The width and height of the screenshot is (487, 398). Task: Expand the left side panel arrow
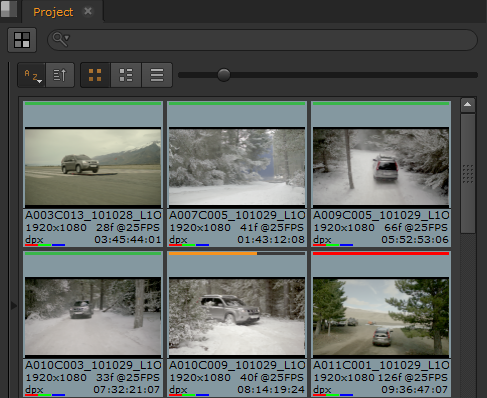[14, 305]
